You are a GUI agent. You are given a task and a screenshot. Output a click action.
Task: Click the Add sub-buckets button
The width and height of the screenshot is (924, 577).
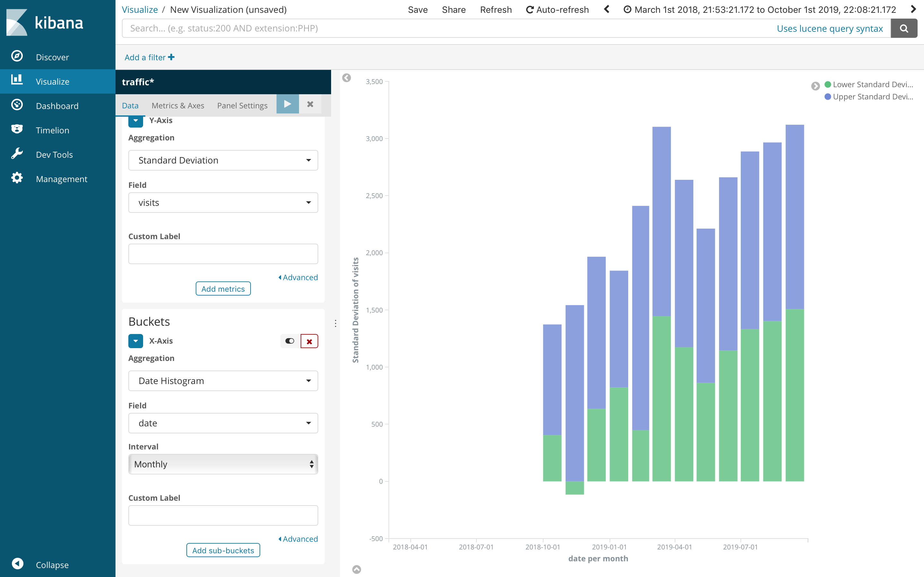223,550
